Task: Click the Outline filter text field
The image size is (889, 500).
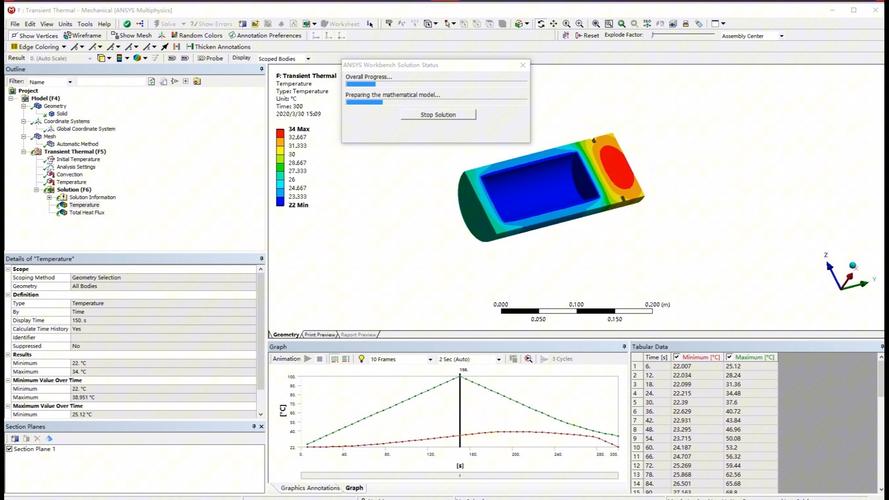Action: 111,82
